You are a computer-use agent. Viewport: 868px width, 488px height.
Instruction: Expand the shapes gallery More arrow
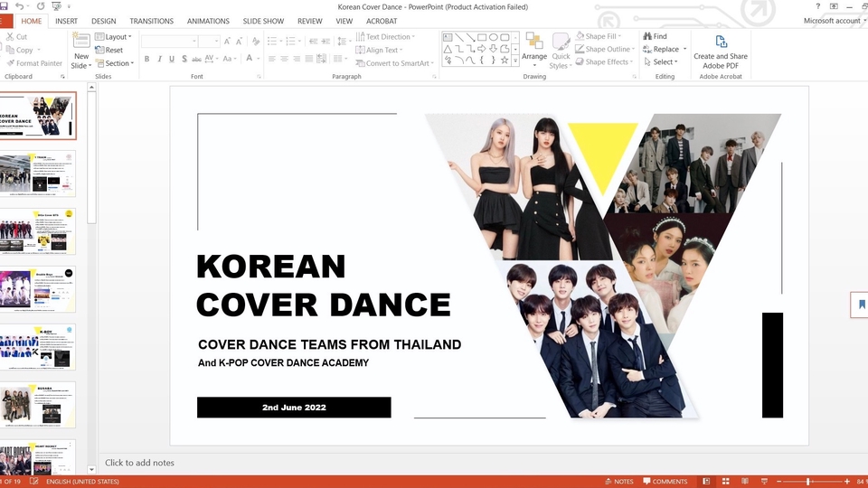tap(515, 61)
